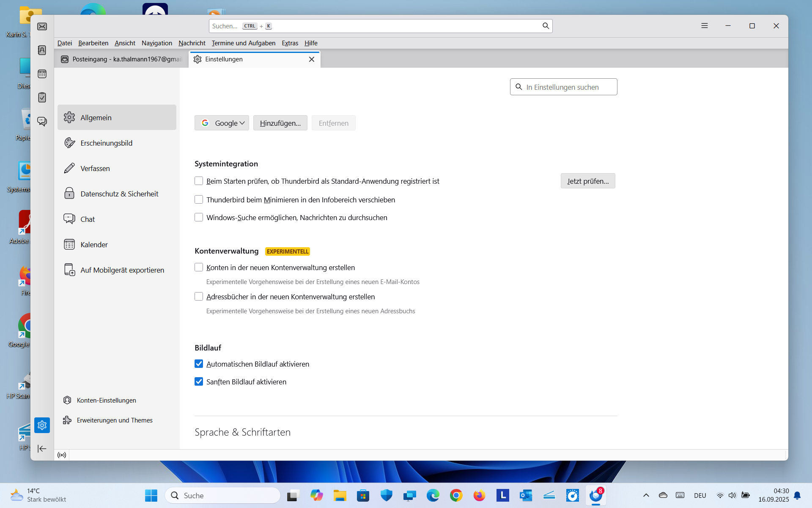812x508 pixels.
Task: Open the Extras menu
Action: click(290, 43)
